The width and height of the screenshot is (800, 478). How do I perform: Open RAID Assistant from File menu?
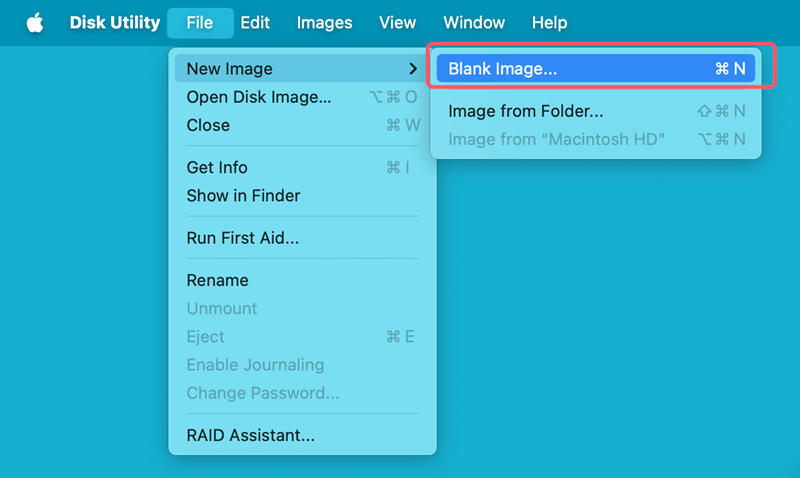point(303,435)
